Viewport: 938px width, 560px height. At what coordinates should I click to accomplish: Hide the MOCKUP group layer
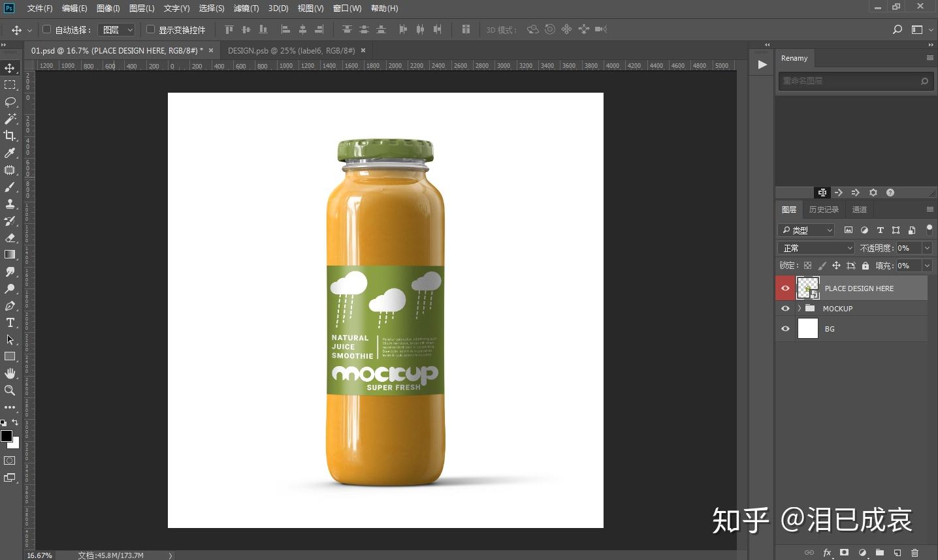tap(785, 309)
